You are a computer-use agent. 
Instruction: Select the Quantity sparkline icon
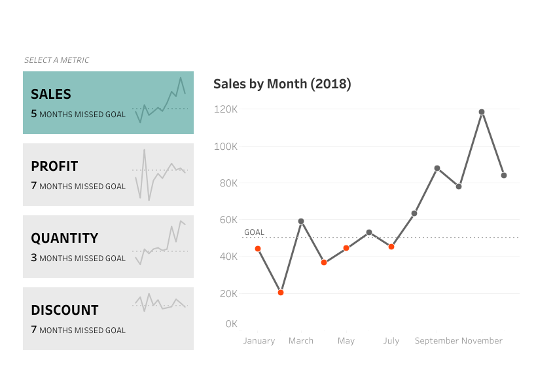point(160,243)
